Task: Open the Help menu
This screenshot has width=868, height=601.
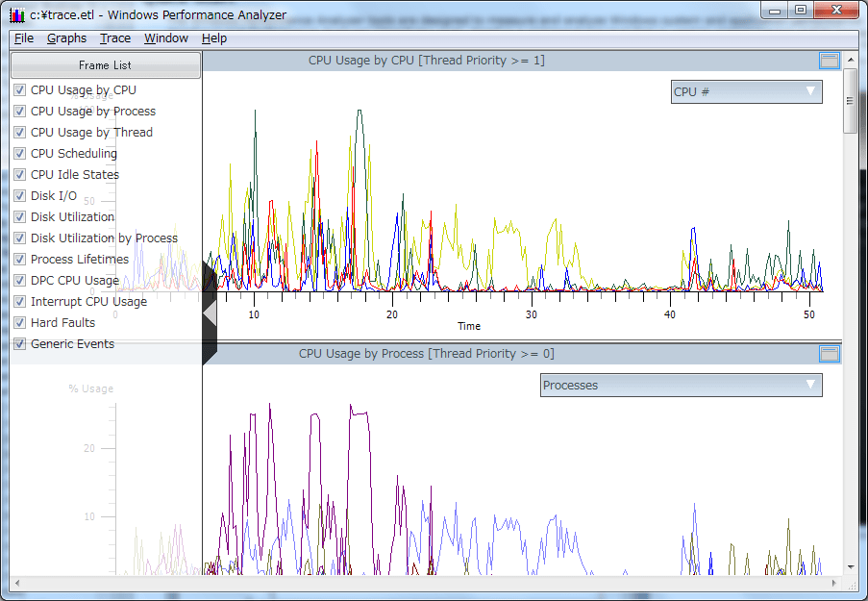Action: pos(214,38)
